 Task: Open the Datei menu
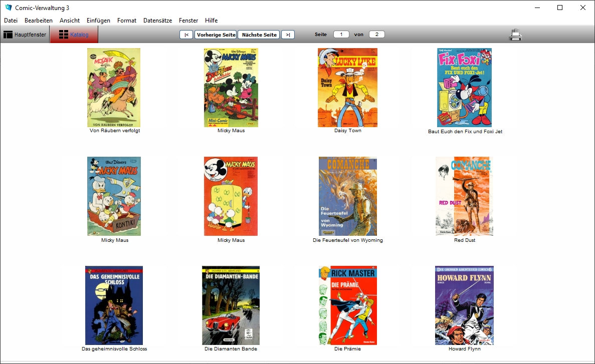[11, 21]
